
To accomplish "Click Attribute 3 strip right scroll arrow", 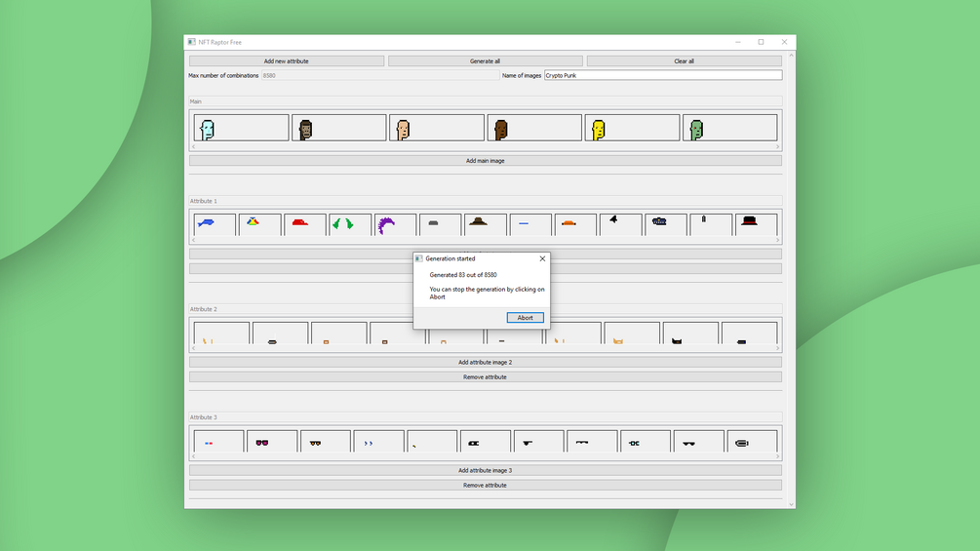I will [x=778, y=456].
